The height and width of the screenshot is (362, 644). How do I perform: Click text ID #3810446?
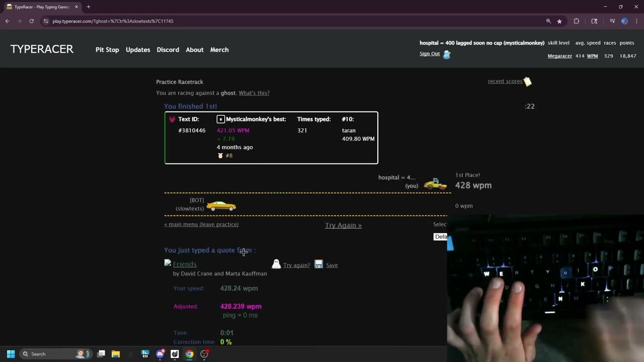(192, 130)
